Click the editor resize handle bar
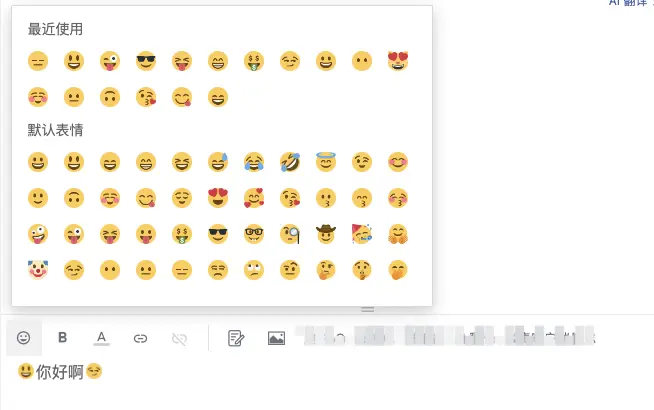This screenshot has height=410, width=654. pos(367,309)
